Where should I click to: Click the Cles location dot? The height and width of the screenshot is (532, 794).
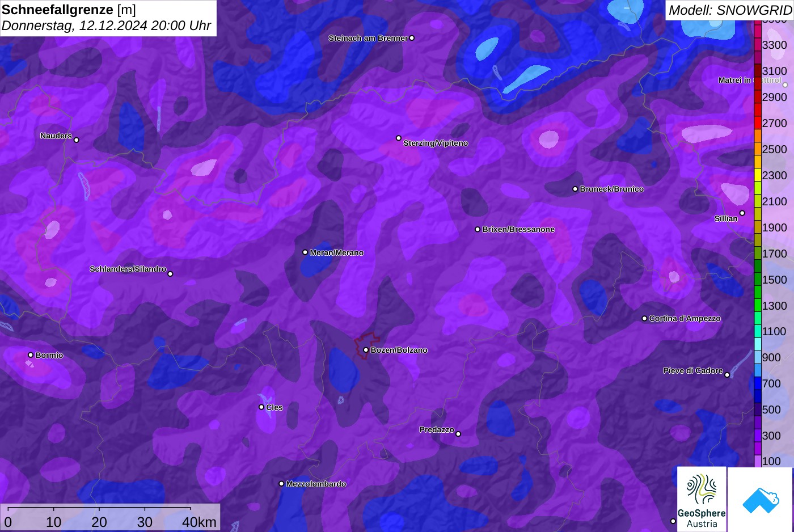coord(261,407)
